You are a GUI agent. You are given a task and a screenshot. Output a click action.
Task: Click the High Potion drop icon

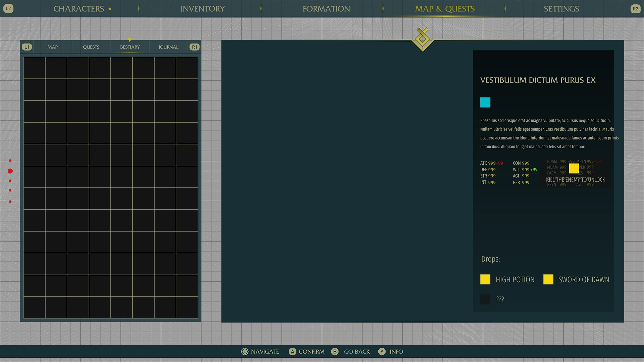[485, 279]
